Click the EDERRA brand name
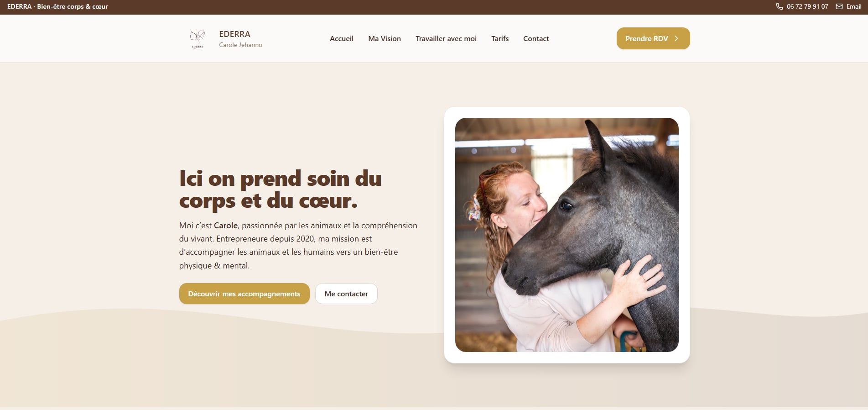 pyautogui.click(x=234, y=34)
